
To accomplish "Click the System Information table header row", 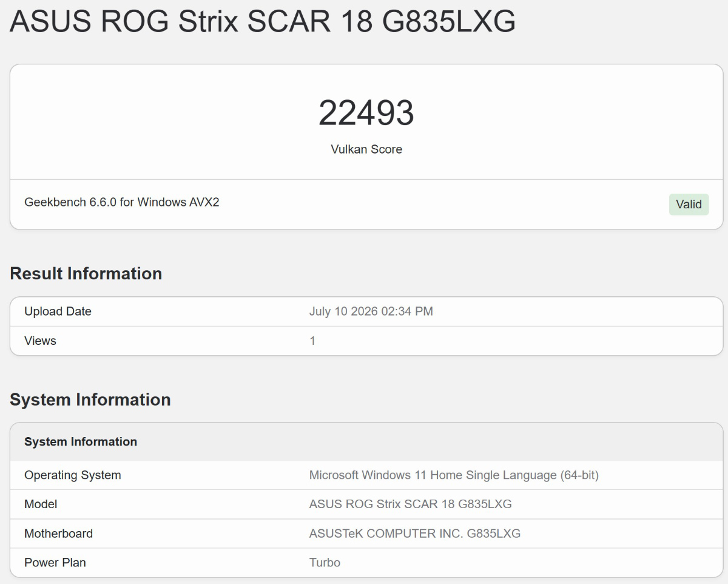I will pyautogui.click(x=366, y=442).
